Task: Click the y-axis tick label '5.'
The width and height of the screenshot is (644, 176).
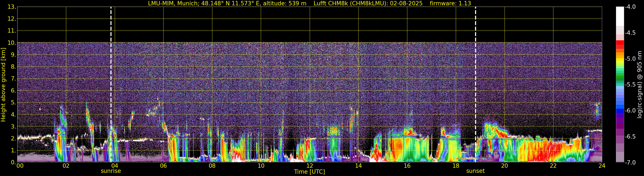Action: point(13,102)
